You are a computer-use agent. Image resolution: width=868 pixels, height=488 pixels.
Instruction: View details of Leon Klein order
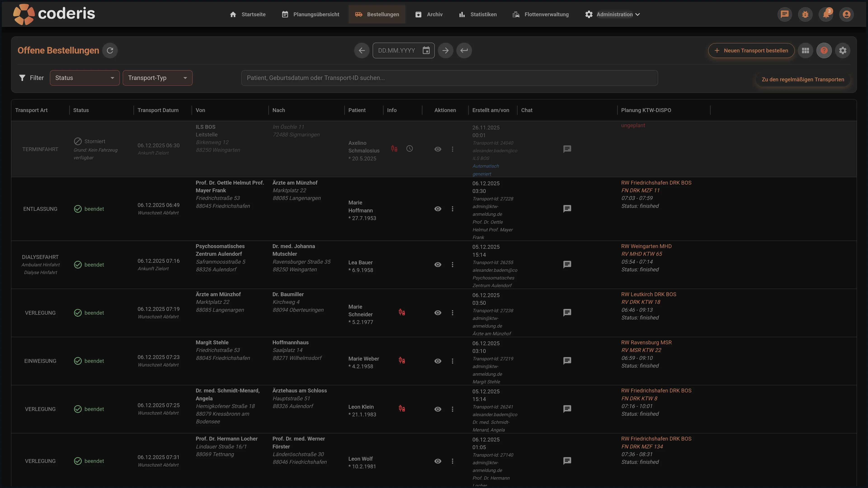pyautogui.click(x=438, y=409)
